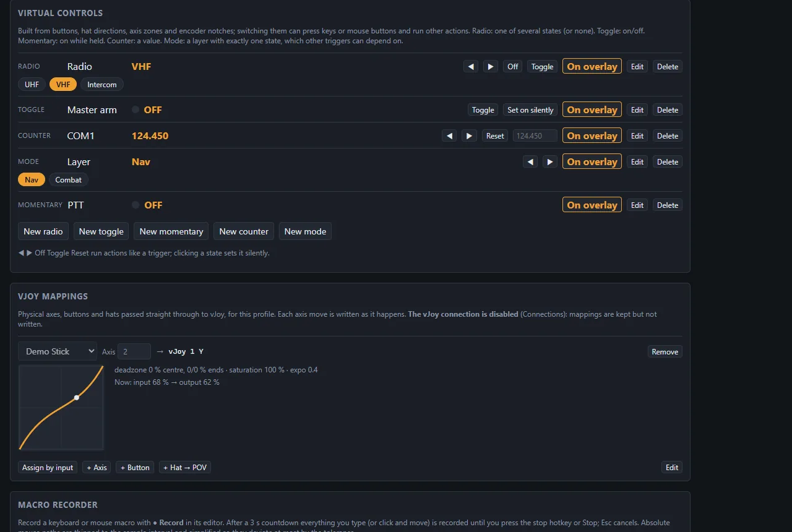Click Toggle button in the Radio row
Viewport: 792px width, 532px height.
(x=543, y=66)
